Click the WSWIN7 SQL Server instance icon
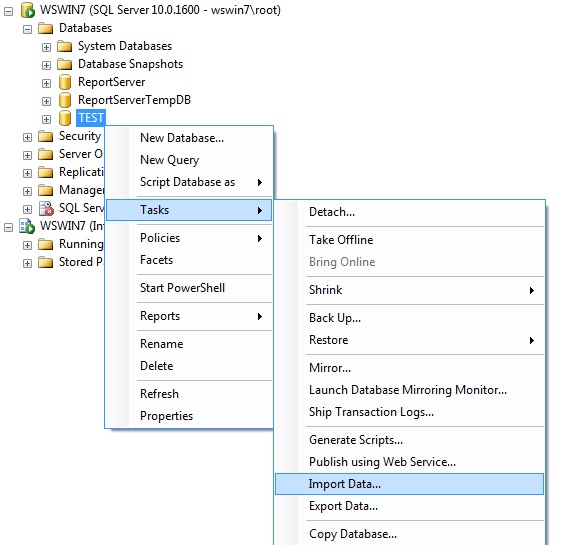This screenshot has width=562, height=545. [28, 10]
